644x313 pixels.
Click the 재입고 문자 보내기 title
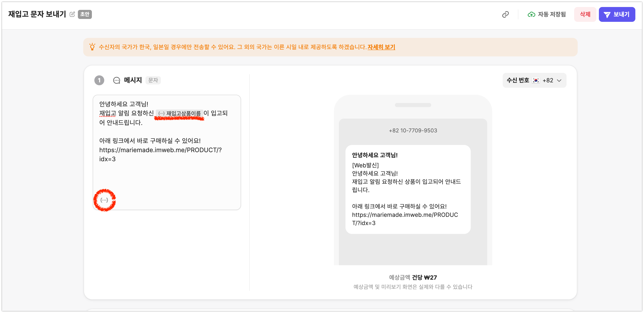point(37,14)
